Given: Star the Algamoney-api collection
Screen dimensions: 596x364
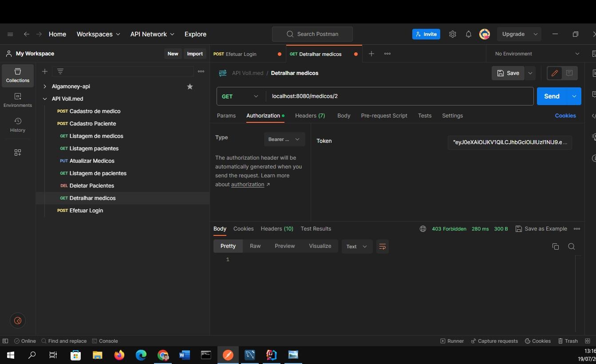Looking at the screenshot, I should click(190, 86).
